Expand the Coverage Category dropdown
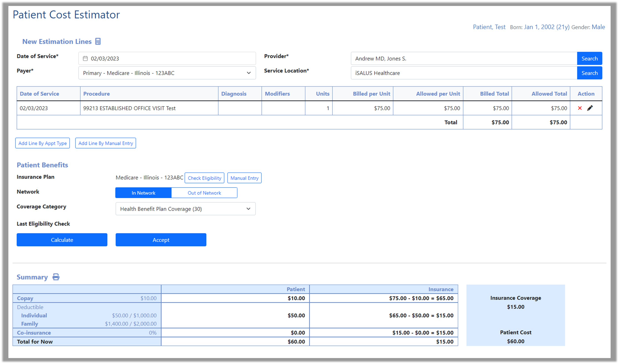 click(x=185, y=209)
